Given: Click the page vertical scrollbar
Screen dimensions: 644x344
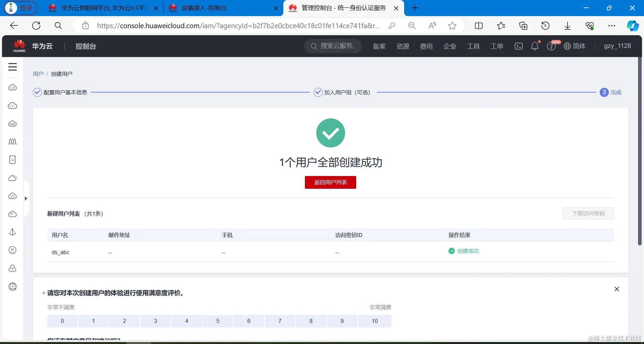Looking at the screenshot, I should [x=640, y=151].
